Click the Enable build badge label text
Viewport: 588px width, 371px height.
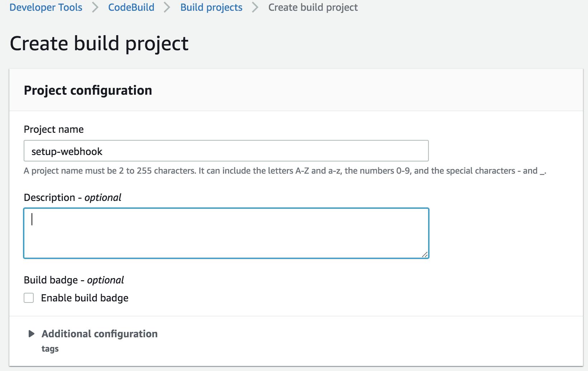click(x=85, y=298)
